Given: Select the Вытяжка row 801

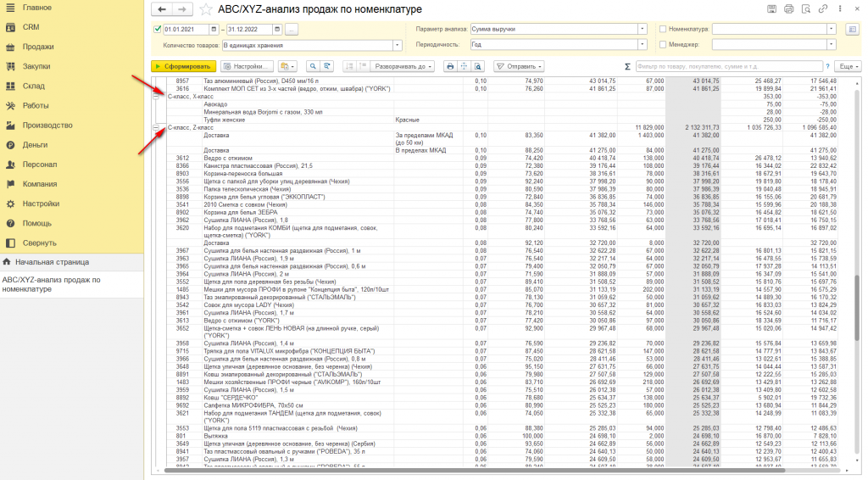Looking at the screenshot, I should [502, 436].
